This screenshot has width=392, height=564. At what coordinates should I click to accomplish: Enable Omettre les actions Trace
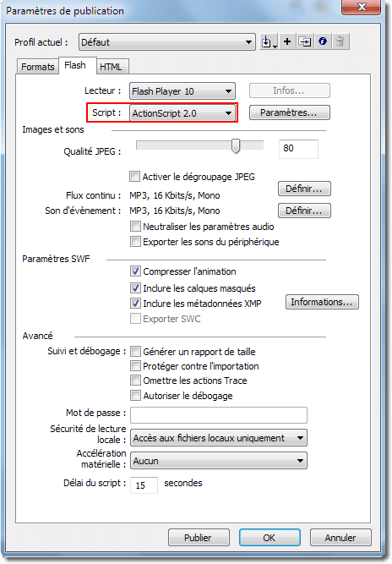[x=135, y=381]
